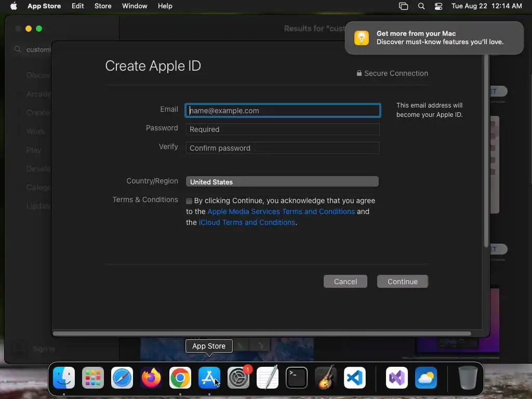The height and width of the screenshot is (399, 532).
Task: Open Launchpad in the Dock
Action: click(93, 378)
